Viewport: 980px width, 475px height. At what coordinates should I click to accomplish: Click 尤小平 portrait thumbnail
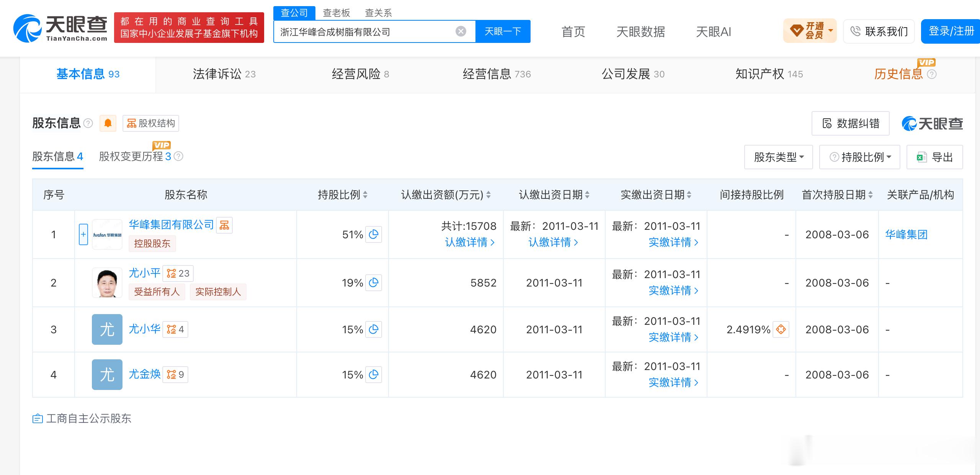coord(107,283)
